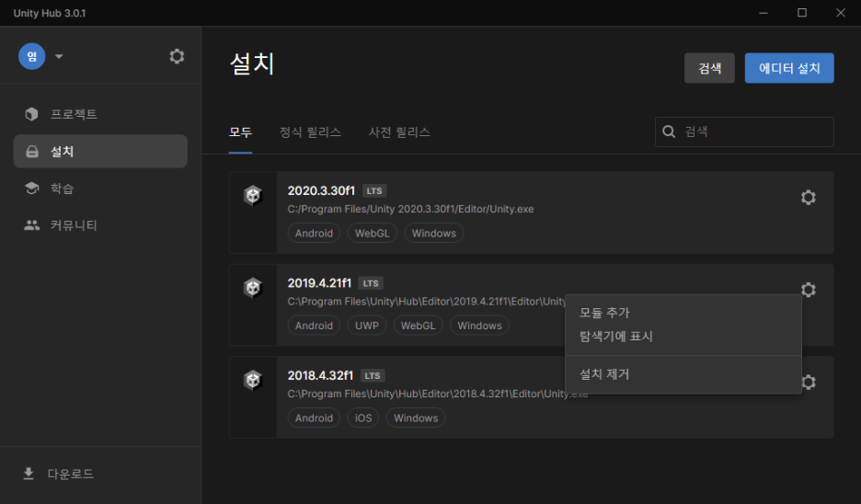Click Windows tag under 2019.4.21f1

(x=479, y=326)
